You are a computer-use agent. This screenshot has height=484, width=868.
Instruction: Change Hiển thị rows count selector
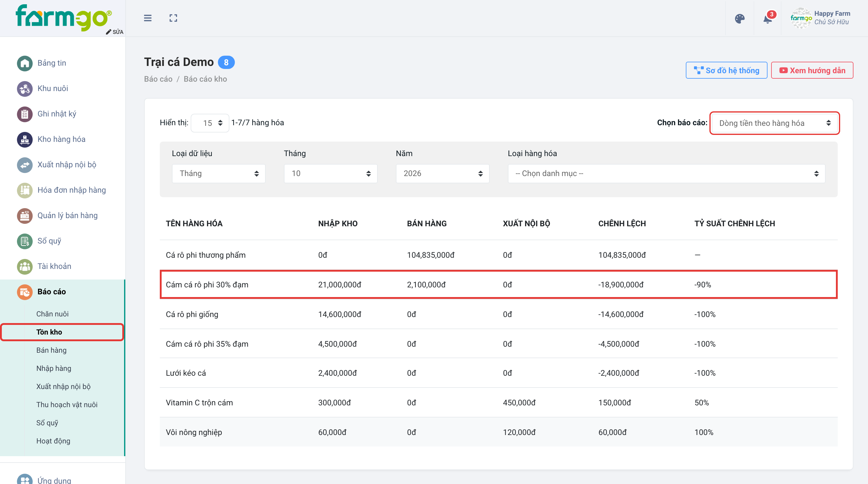[x=210, y=123]
